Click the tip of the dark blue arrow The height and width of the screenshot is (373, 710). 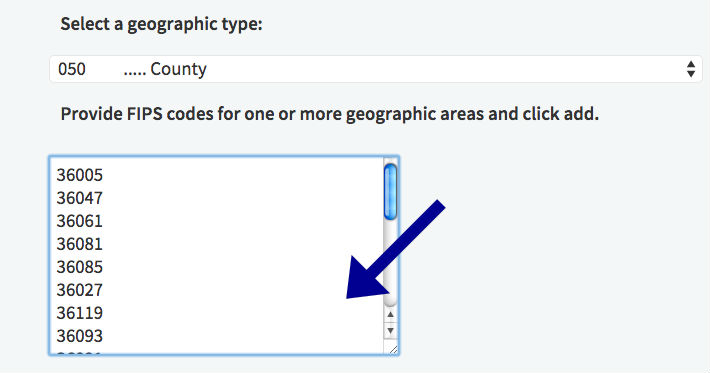click(x=348, y=297)
